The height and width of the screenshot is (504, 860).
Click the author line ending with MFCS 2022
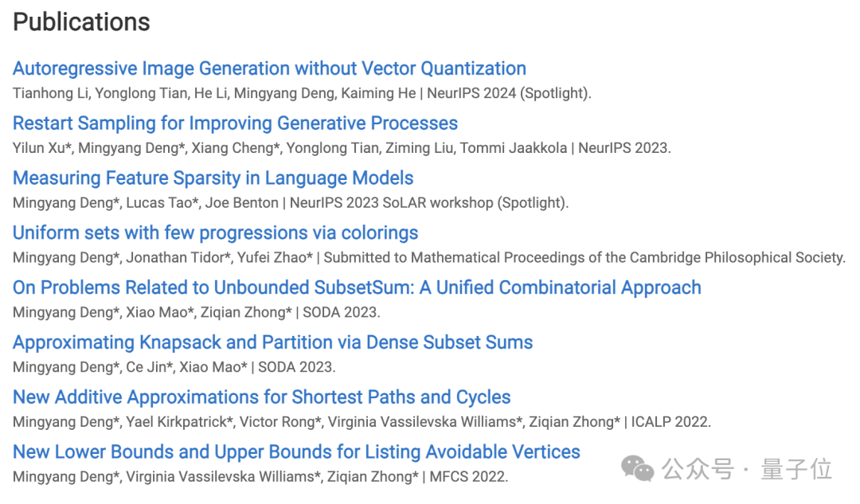[260, 477]
